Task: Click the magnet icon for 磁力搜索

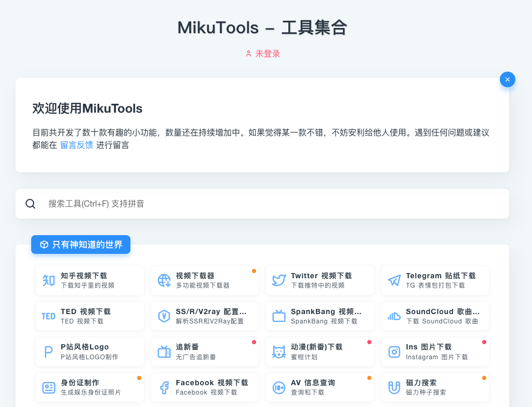Action: pyautogui.click(x=394, y=388)
